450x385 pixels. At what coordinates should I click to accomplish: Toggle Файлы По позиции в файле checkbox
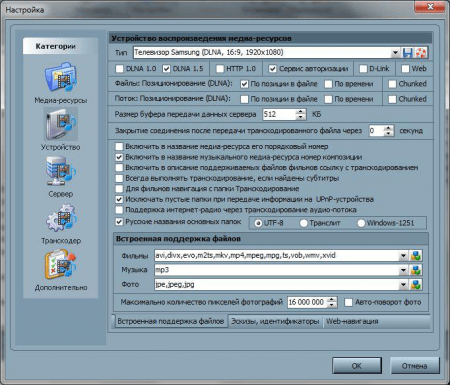244,84
